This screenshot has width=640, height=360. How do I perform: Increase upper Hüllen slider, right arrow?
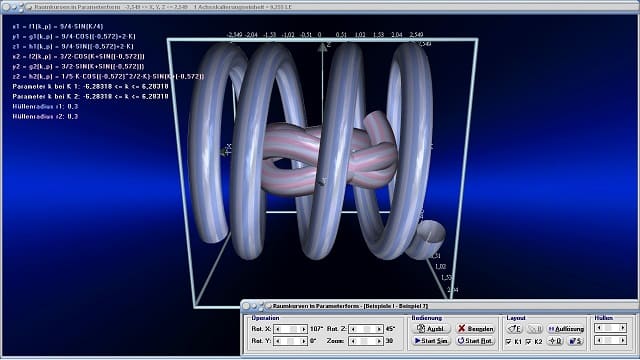622,328
